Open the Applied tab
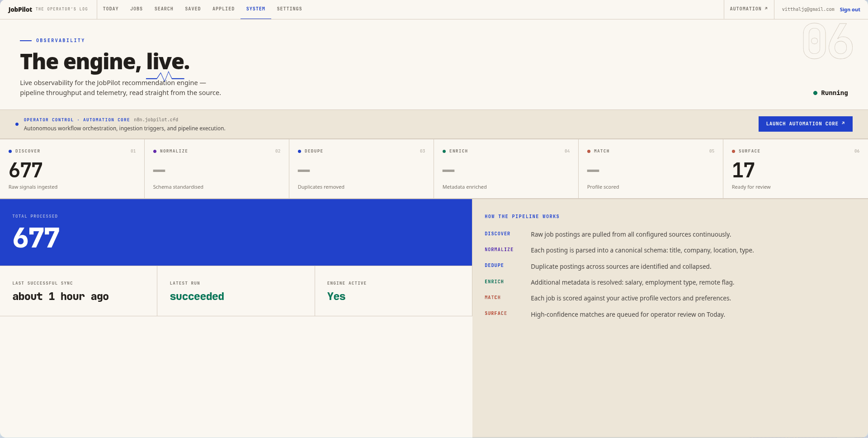The height and width of the screenshot is (438, 868). pyautogui.click(x=224, y=9)
